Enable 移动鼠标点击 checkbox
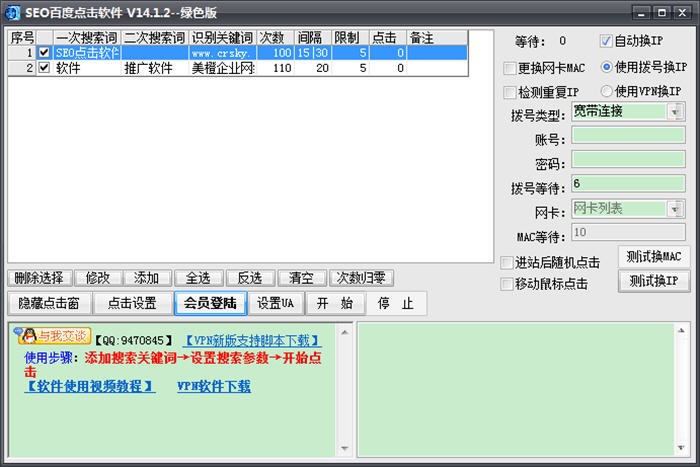Viewport: 700px width, 467px height. tap(507, 284)
